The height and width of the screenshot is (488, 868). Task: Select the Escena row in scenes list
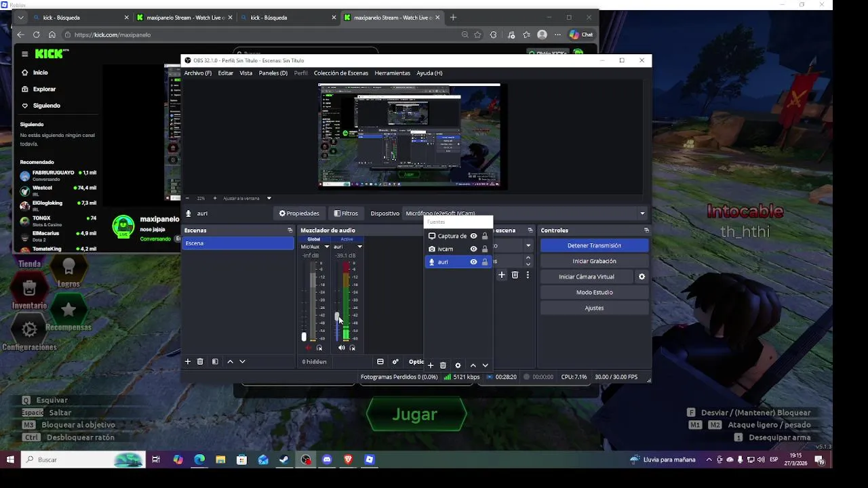pos(237,243)
